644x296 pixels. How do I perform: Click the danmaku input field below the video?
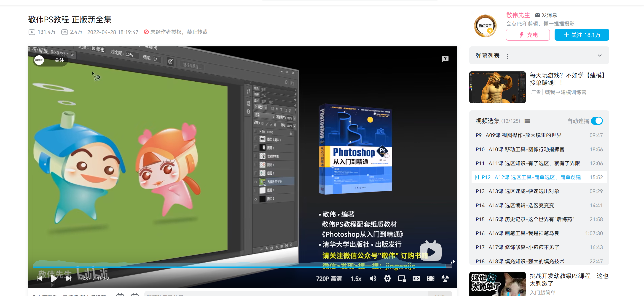tap(286, 294)
